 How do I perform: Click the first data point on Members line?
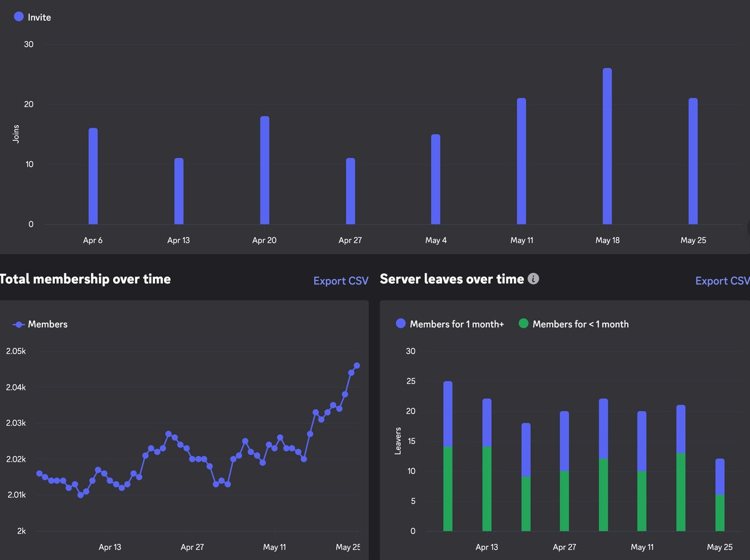(x=39, y=473)
